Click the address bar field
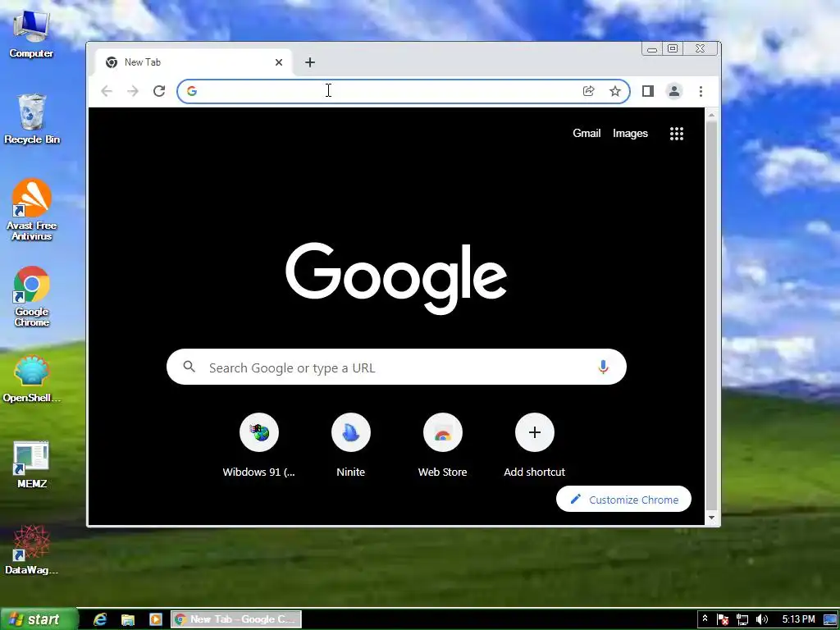The height and width of the screenshot is (630, 840). click(403, 91)
